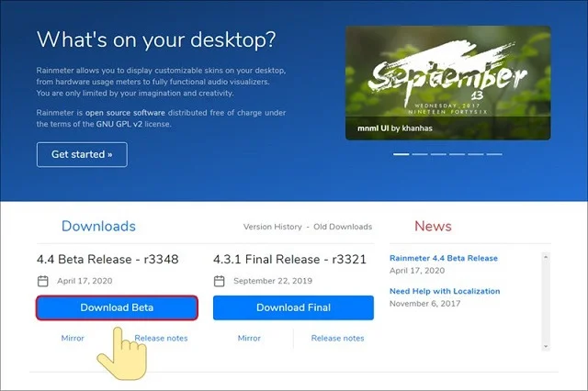Viewport: 588px width, 391px height.
Task: Read the Rainmeter 4.4 Beta Release news
Action: (x=444, y=259)
